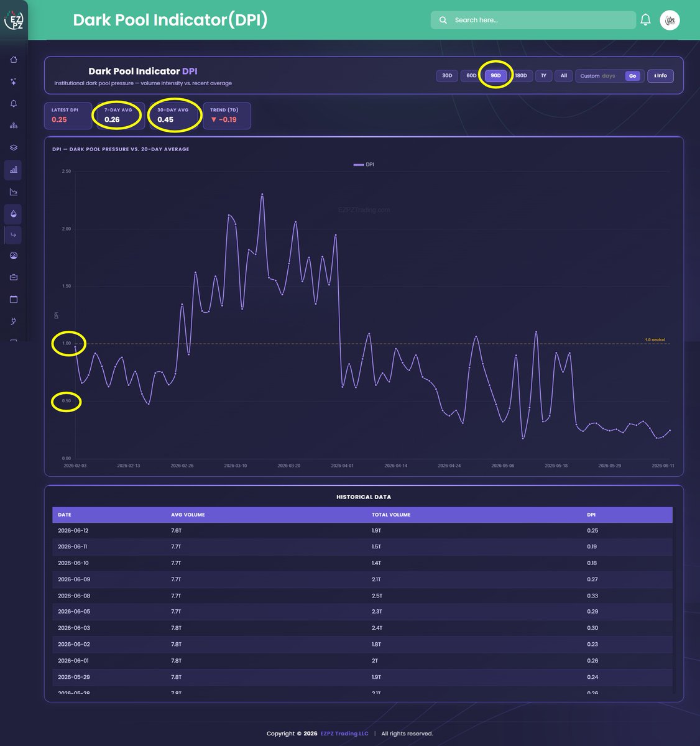
Task: Open the declining line chart sidebar icon
Action: tap(14, 191)
